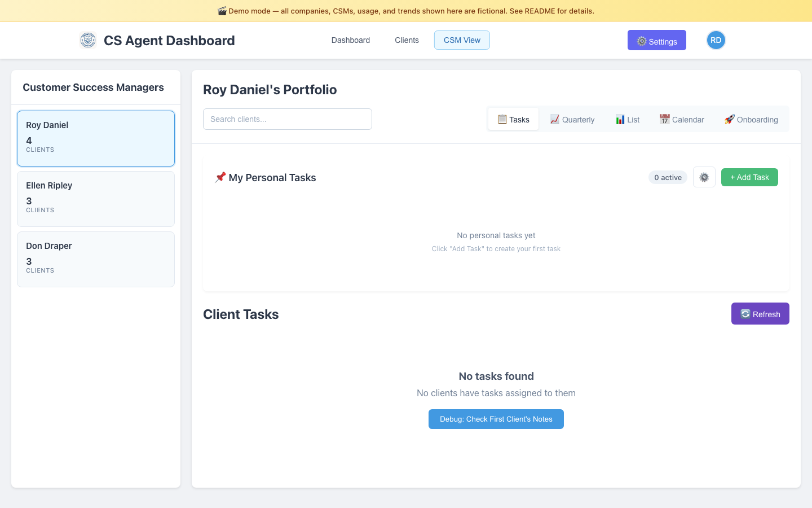Open personal tasks settings gear
The image size is (812, 508).
704,177
